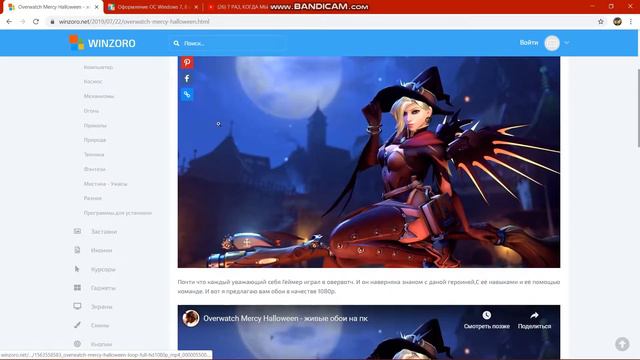The image size is (640, 360).
Task: Click the Гаджеты grid icon
Action: click(78, 287)
